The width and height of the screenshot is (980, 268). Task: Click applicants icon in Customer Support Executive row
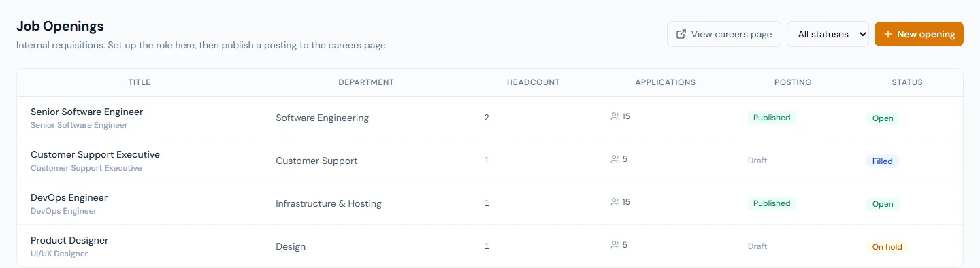[615, 159]
